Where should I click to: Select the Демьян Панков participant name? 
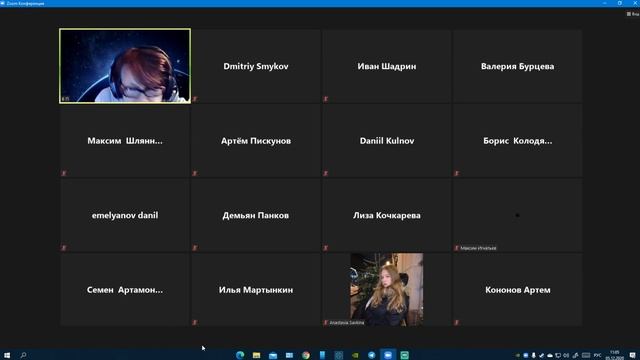(256, 215)
